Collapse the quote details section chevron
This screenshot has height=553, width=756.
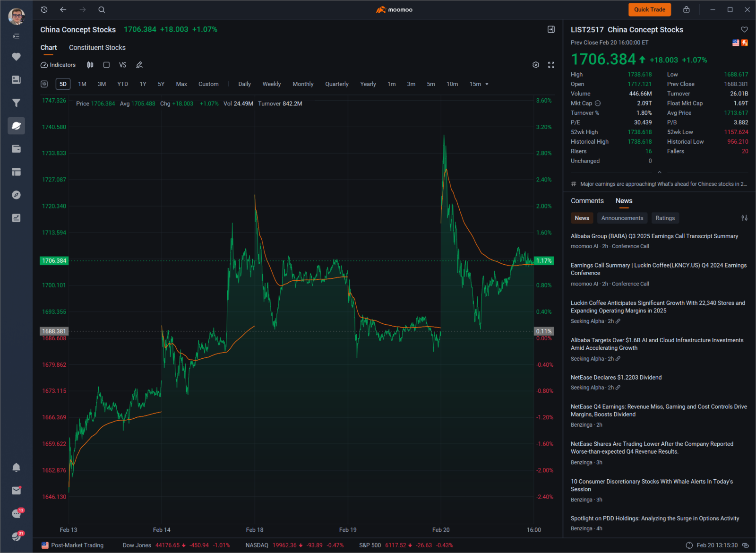(659, 172)
